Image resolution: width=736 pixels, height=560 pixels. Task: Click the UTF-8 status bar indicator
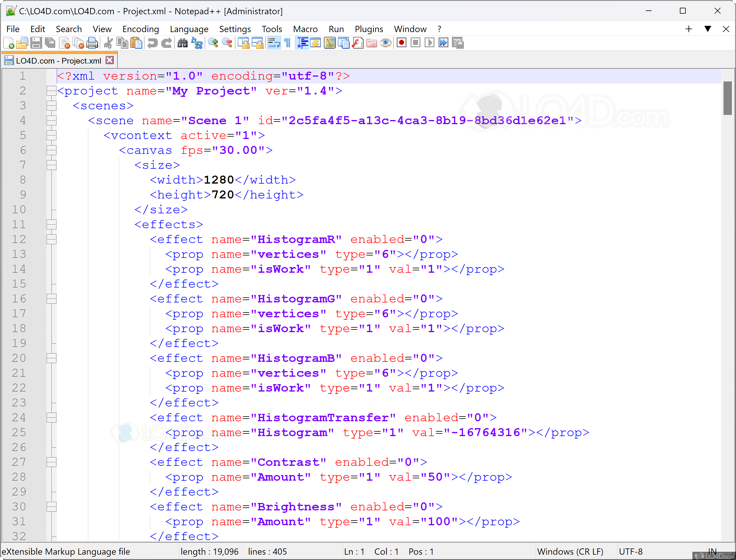point(631,551)
